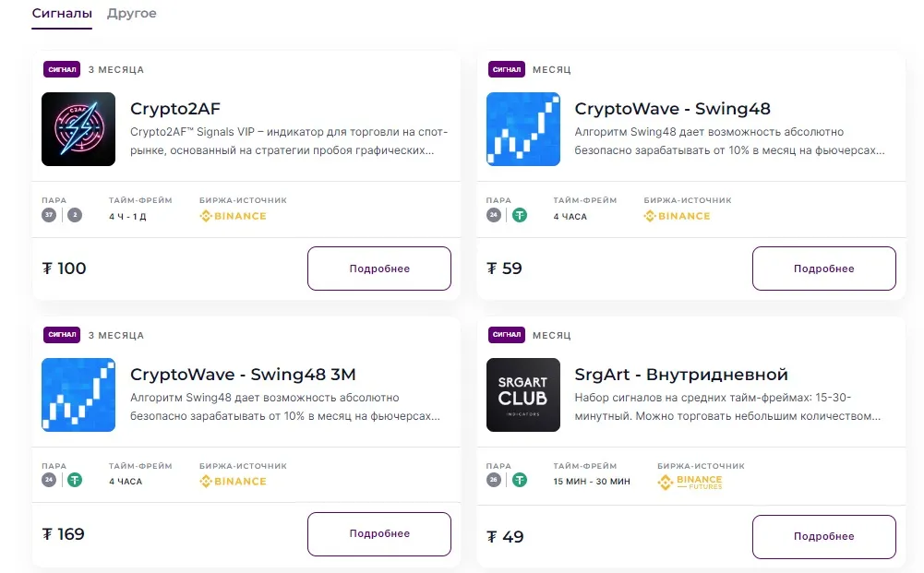
Task: Click the CryptoWave - Swing48 3M chart logo
Action: click(x=78, y=395)
